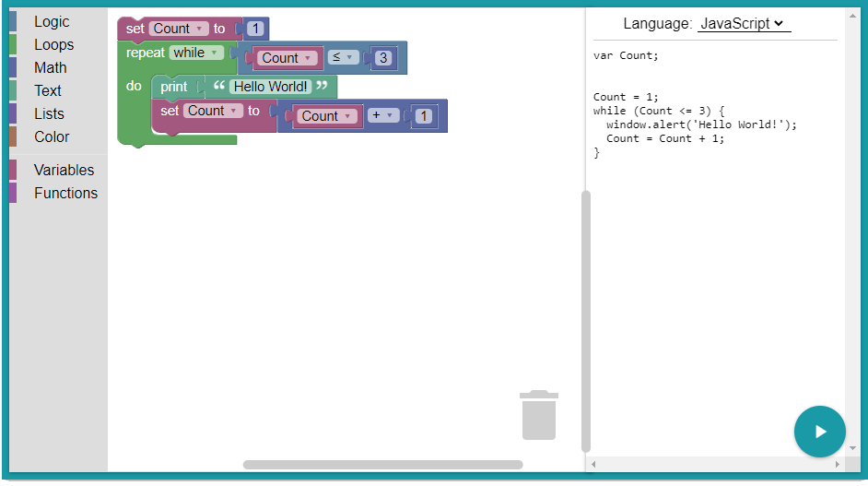Viewport: 868px width, 486px height.
Task: Open the Loops block category
Action: tap(53, 44)
